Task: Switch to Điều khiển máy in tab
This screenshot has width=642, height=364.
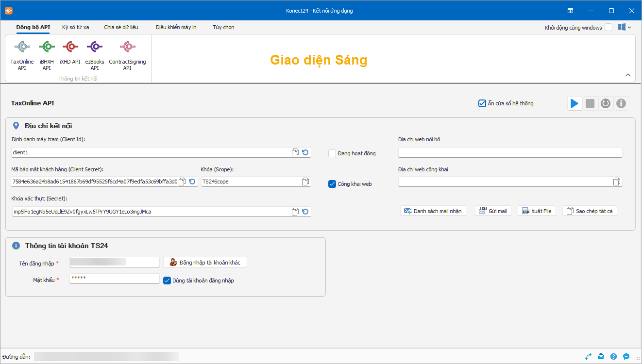Action: pos(176,27)
